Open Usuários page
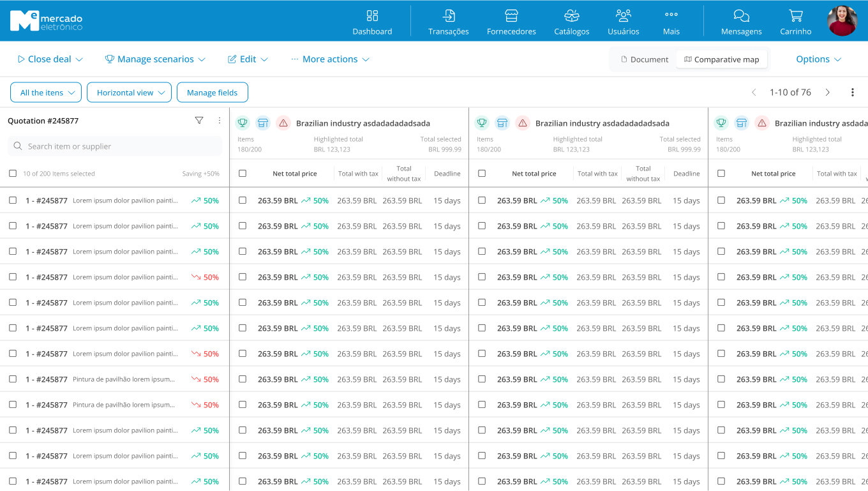 pos(624,22)
